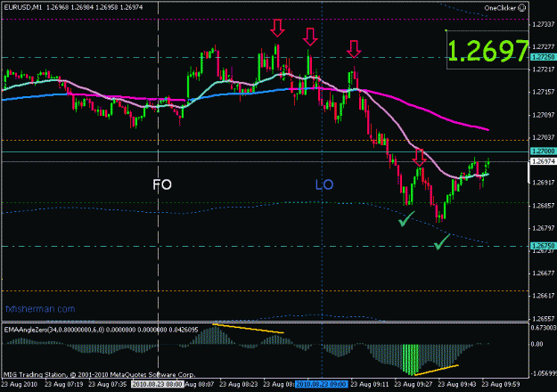Click the LO session label
The image size is (557, 392).
click(324, 184)
